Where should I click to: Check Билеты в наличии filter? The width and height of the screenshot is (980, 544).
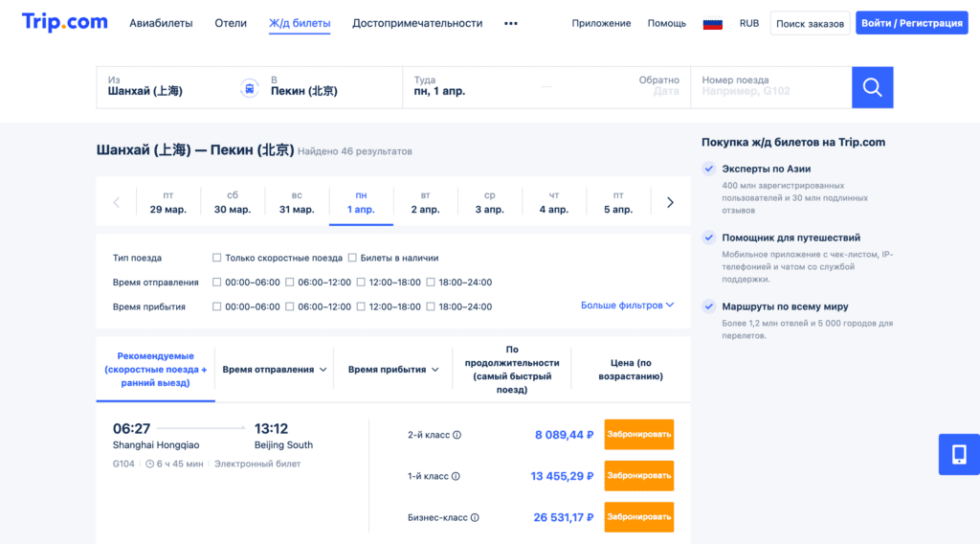coord(352,258)
